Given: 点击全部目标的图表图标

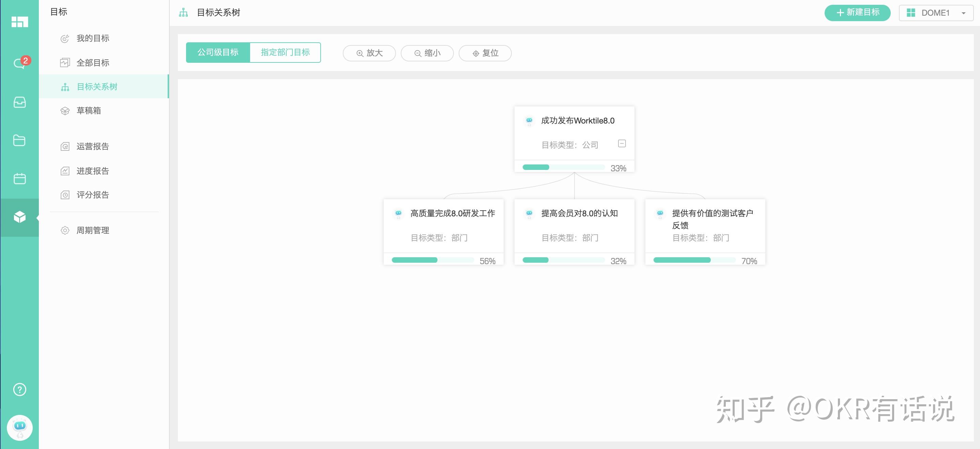Looking at the screenshot, I should point(65,62).
